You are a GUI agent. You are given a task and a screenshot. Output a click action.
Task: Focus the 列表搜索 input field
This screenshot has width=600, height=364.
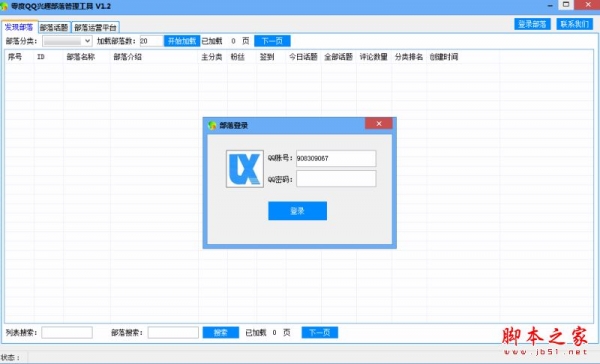(67, 333)
